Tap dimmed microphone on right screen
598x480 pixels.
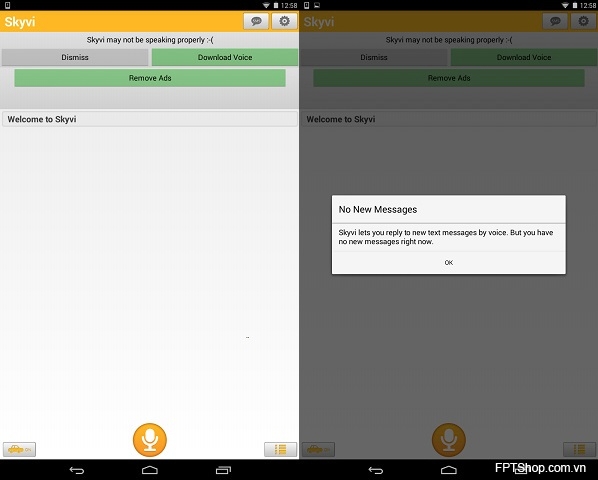coord(449,440)
